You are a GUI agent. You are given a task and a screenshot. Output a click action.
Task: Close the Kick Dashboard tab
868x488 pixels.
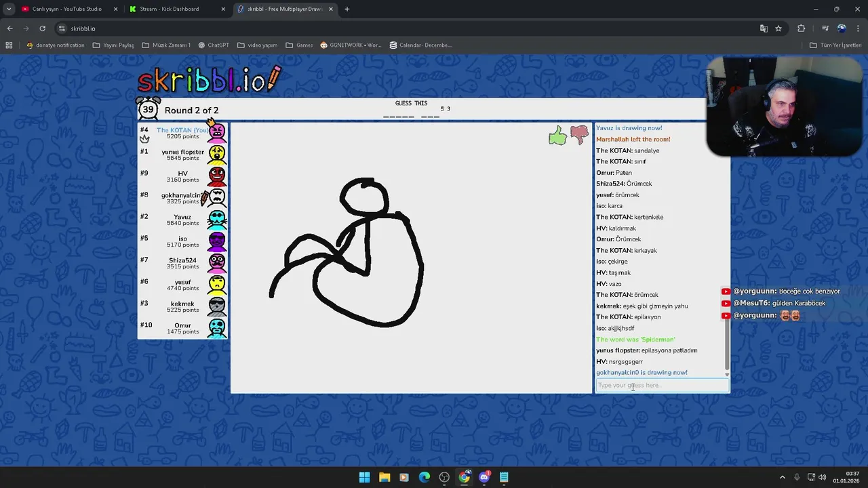coord(223,9)
